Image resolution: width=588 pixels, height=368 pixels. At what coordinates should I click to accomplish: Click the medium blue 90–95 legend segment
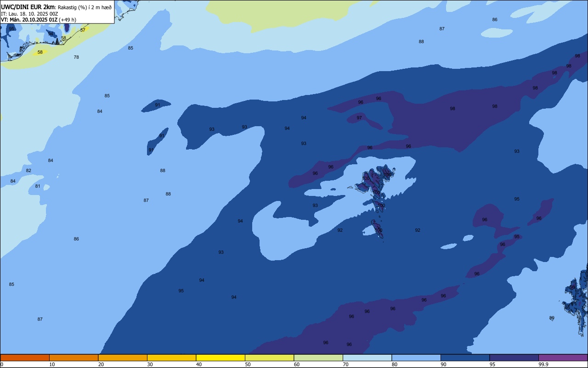tap(465, 357)
